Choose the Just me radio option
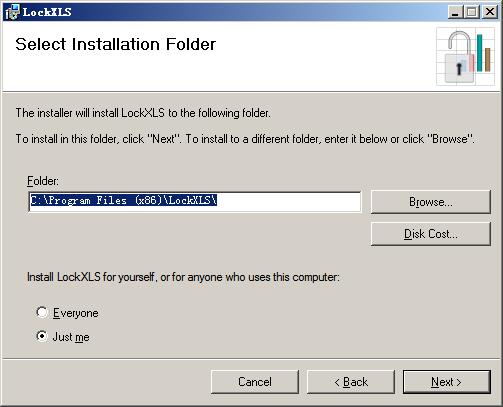 42,336
